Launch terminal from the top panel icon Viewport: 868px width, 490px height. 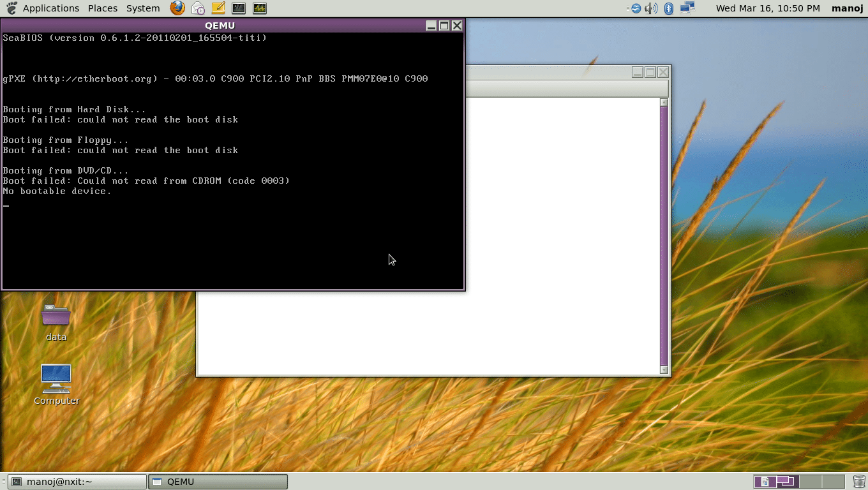pos(239,8)
